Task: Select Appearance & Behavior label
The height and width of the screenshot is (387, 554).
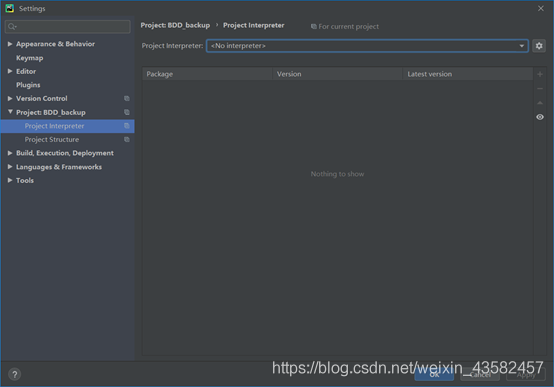Action: click(x=55, y=44)
